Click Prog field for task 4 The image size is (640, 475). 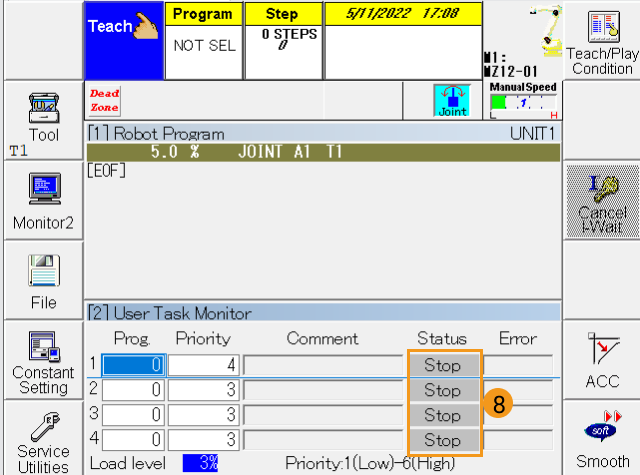click(x=133, y=439)
